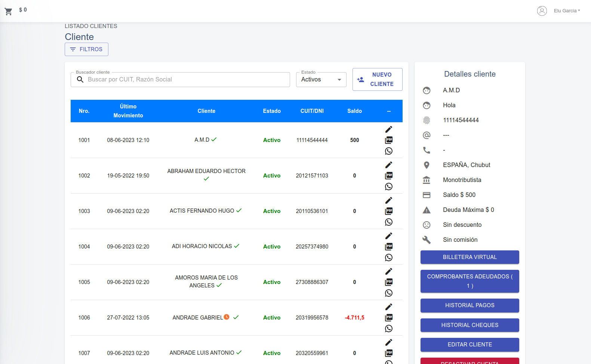Viewport: 591px width, 364px height.
Task: Click the CUIT/DNI column header
Action: tap(312, 111)
